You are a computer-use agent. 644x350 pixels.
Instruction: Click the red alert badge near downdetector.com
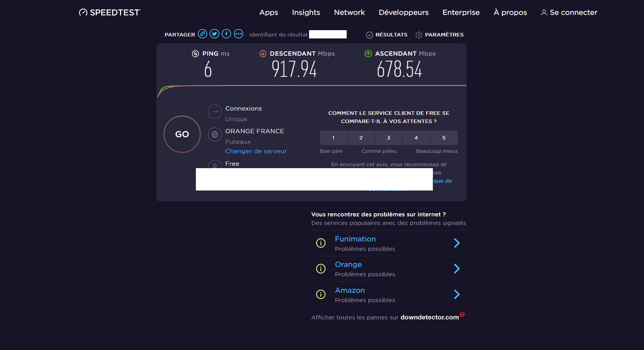462,314
